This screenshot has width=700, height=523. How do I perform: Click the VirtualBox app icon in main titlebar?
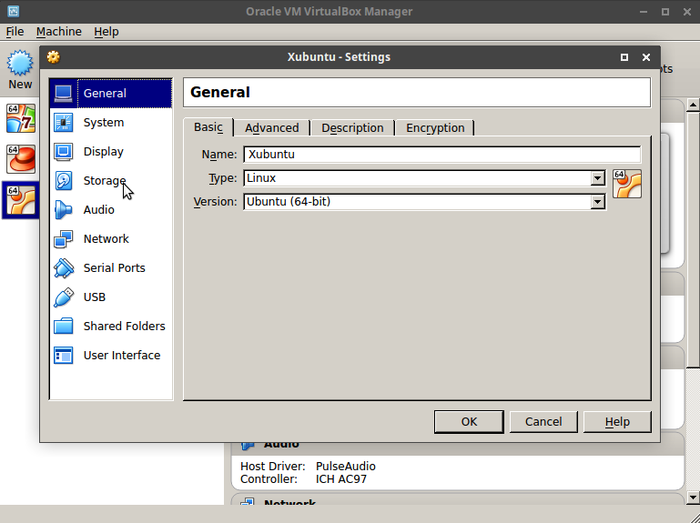tap(13, 11)
